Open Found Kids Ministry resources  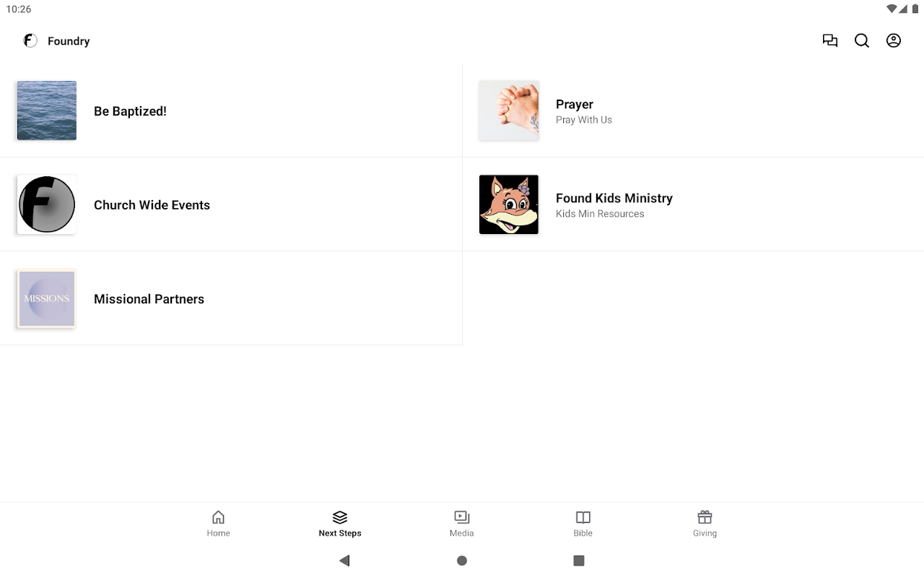coord(693,204)
